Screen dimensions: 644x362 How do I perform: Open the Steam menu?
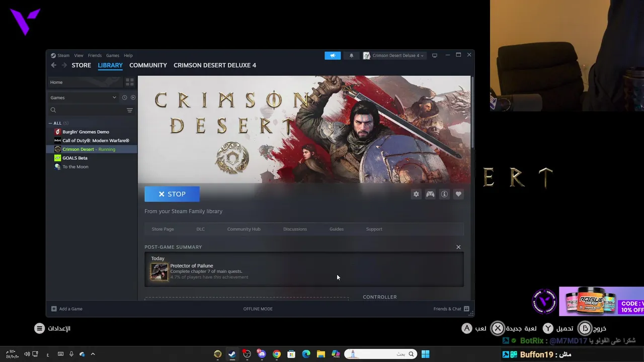tap(60, 55)
